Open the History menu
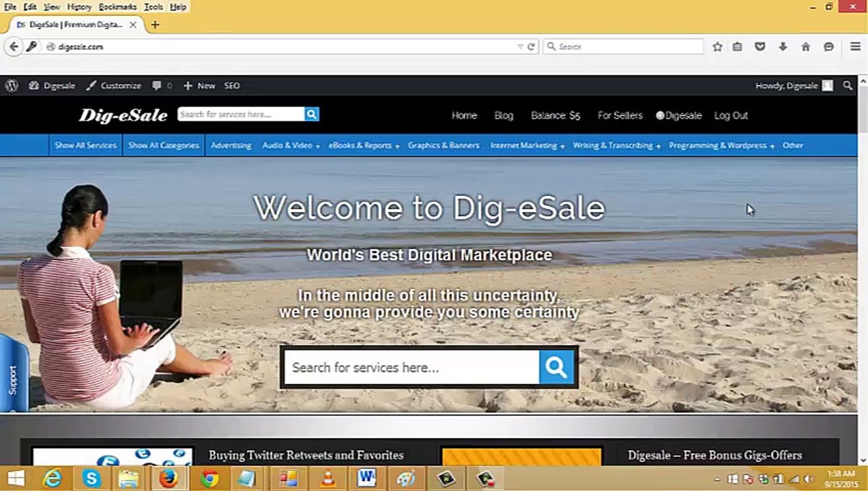The height and width of the screenshot is (491, 868). tap(79, 7)
